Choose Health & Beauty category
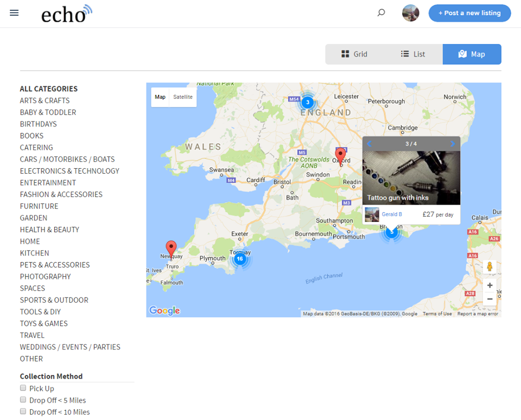Viewport: 521px width, 420px height. (49, 230)
